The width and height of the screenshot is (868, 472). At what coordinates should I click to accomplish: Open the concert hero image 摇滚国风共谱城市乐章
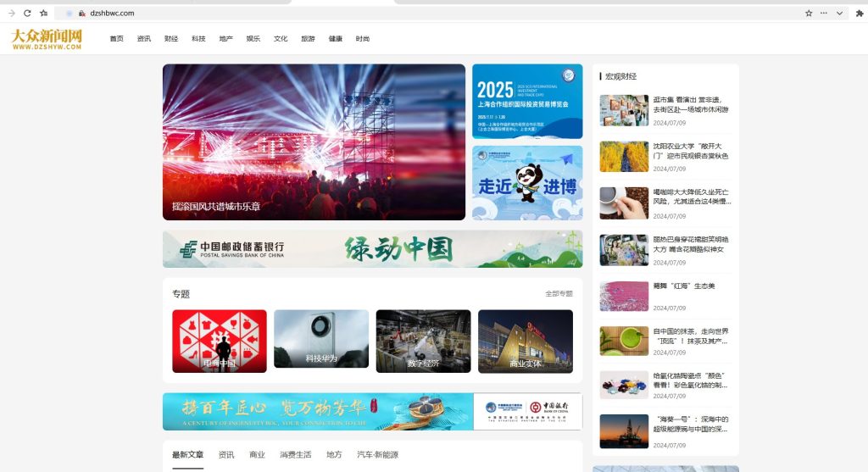point(314,142)
